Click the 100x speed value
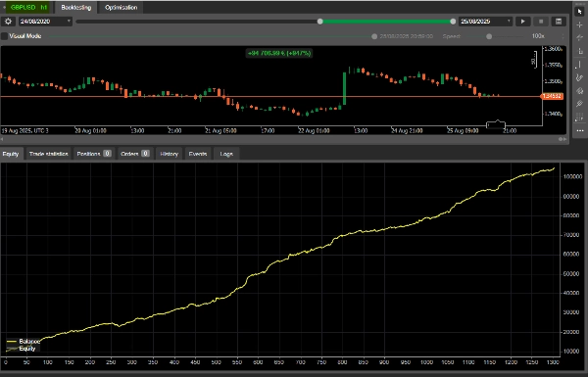 538,36
